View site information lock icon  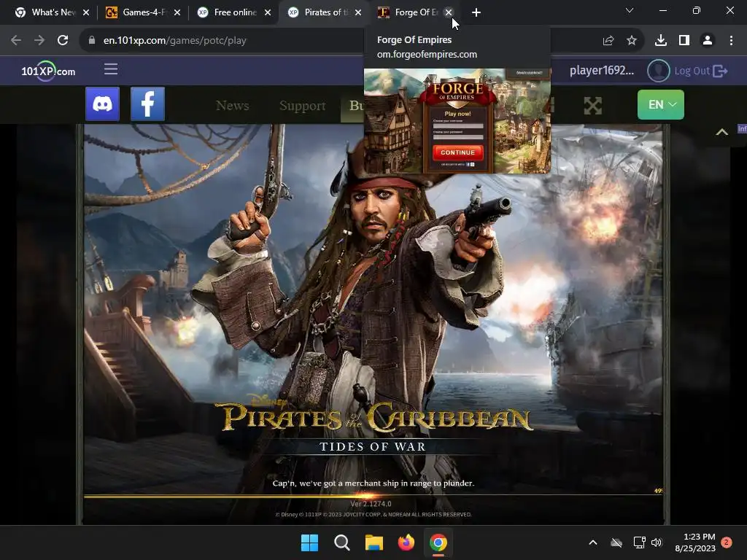point(91,41)
